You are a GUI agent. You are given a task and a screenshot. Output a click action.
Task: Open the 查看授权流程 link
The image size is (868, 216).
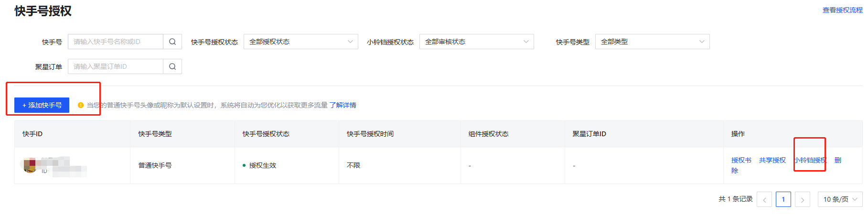pyautogui.click(x=843, y=10)
